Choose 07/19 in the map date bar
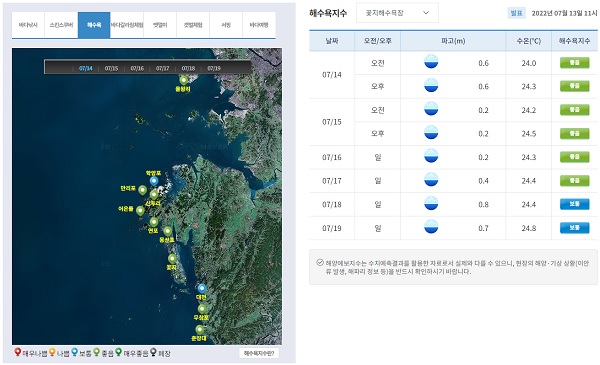Image resolution: width=600 pixels, height=365 pixels. tap(214, 68)
